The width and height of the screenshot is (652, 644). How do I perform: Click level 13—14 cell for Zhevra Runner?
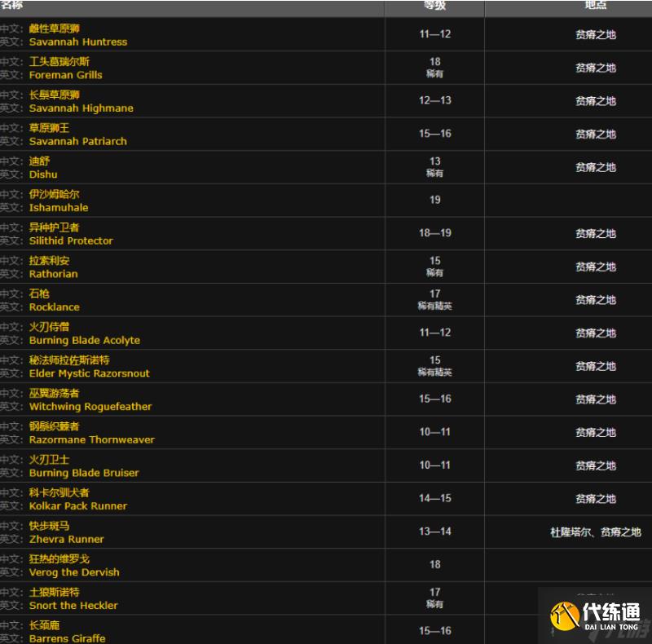[435, 532]
